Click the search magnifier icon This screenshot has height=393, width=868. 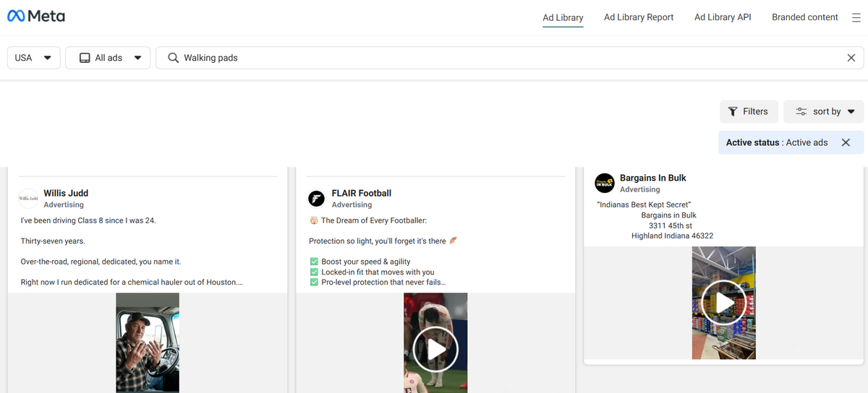pos(173,58)
